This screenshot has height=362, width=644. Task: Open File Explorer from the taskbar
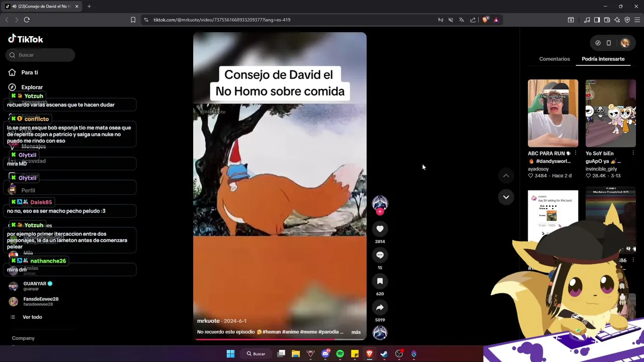[296, 353]
